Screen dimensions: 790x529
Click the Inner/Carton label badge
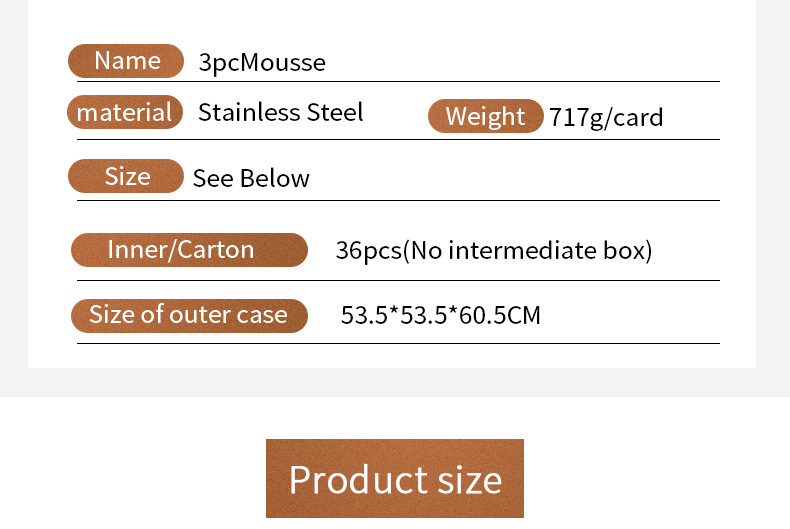[189, 250]
